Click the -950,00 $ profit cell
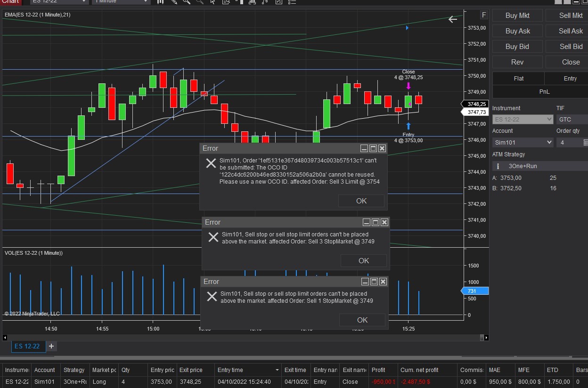The image size is (588, 388). (x=383, y=382)
